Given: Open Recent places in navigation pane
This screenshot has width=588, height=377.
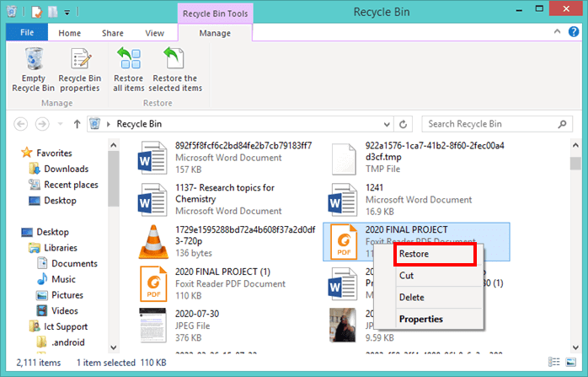Looking at the screenshot, I should 71,185.
